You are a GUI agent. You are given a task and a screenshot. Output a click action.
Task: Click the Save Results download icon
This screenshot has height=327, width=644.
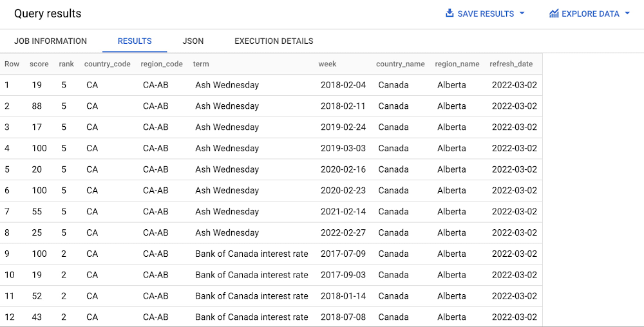point(450,14)
